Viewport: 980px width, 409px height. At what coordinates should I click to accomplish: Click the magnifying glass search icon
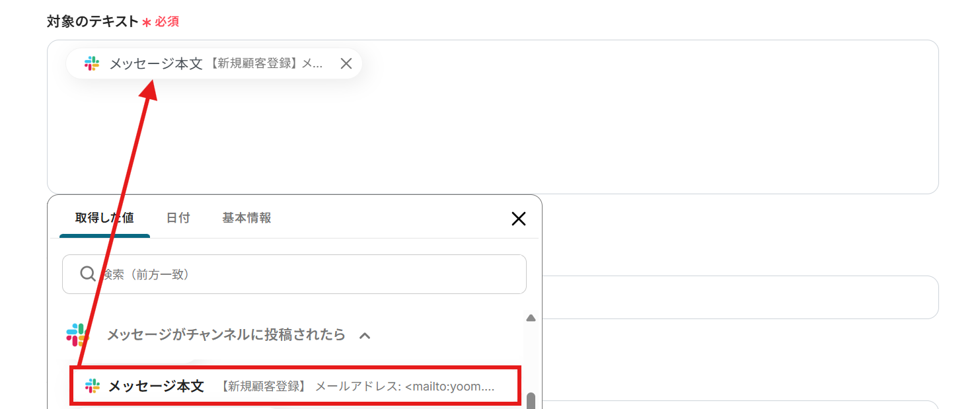(x=87, y=274)
